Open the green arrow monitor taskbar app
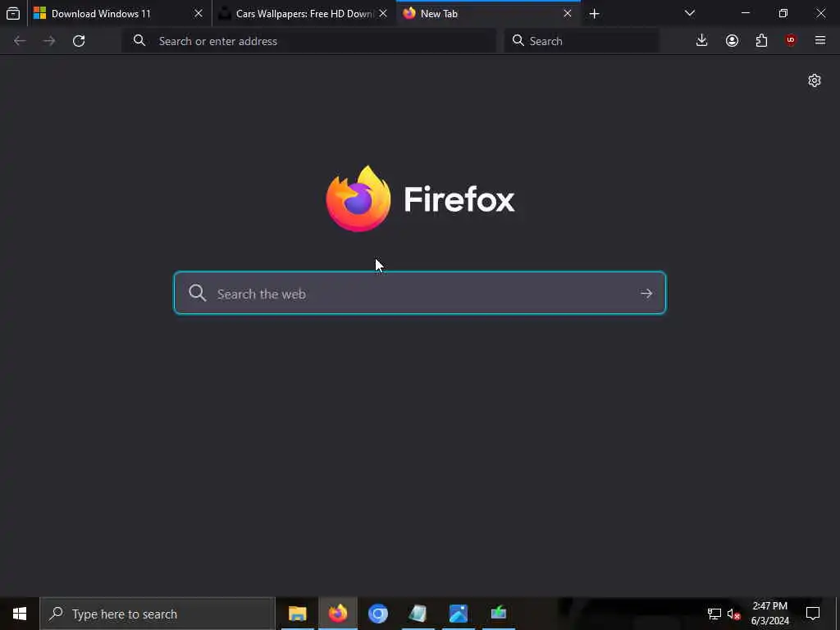This screenshot has height=630, width=840. point(498,614)
